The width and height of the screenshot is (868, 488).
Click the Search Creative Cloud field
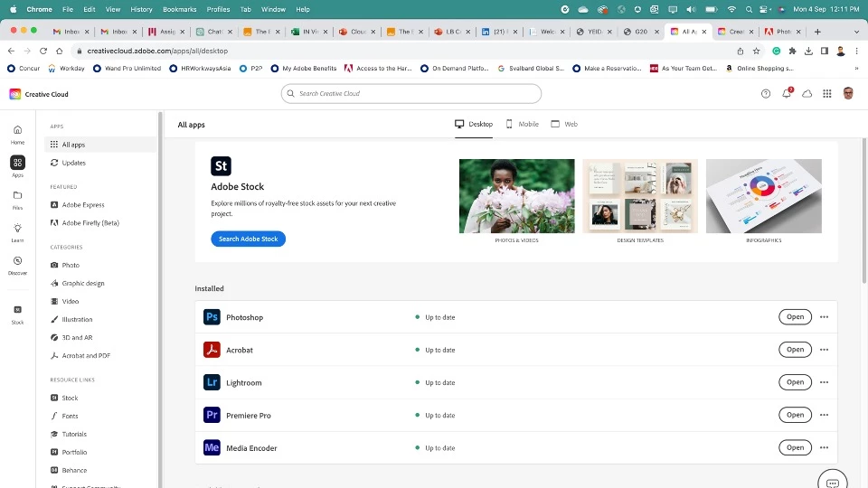click(x=411, y=93)
